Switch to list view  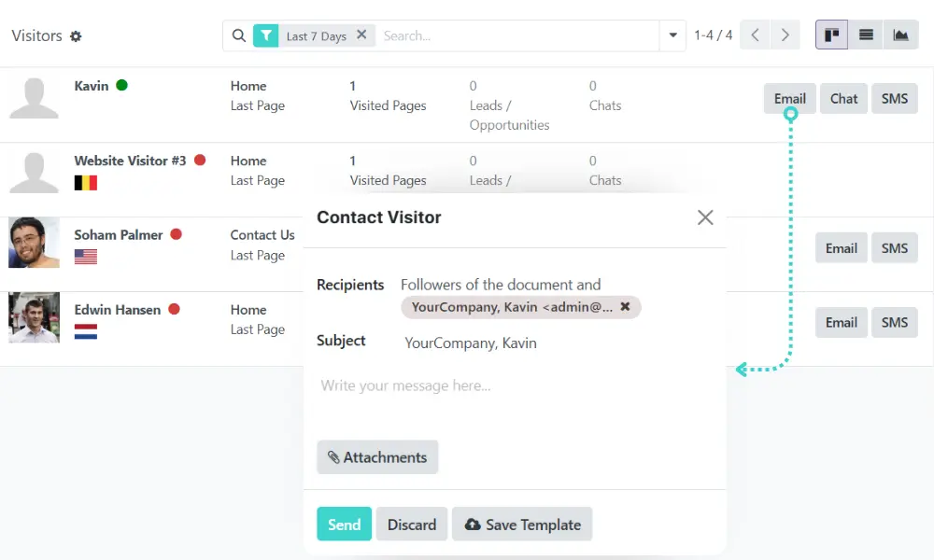(866, 35)
